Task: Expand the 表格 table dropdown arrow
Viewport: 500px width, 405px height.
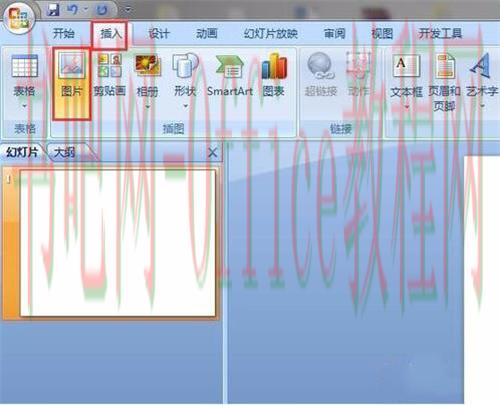Action: click(x=24, y=106)
